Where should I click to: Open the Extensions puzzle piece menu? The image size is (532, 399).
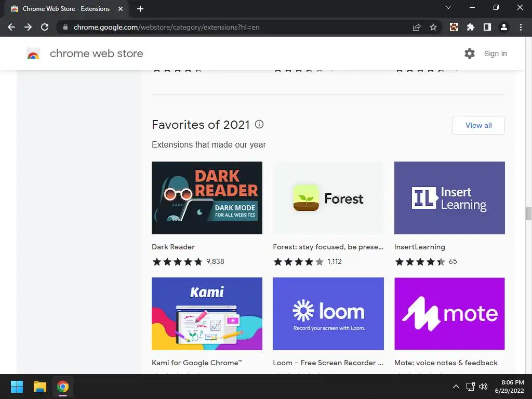pos(471,27)
